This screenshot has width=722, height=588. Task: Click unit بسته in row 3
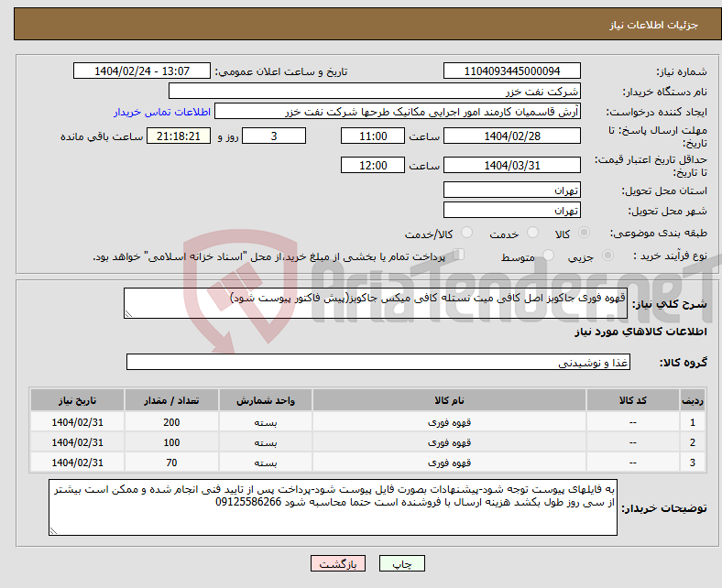click(x=266, y=463)
